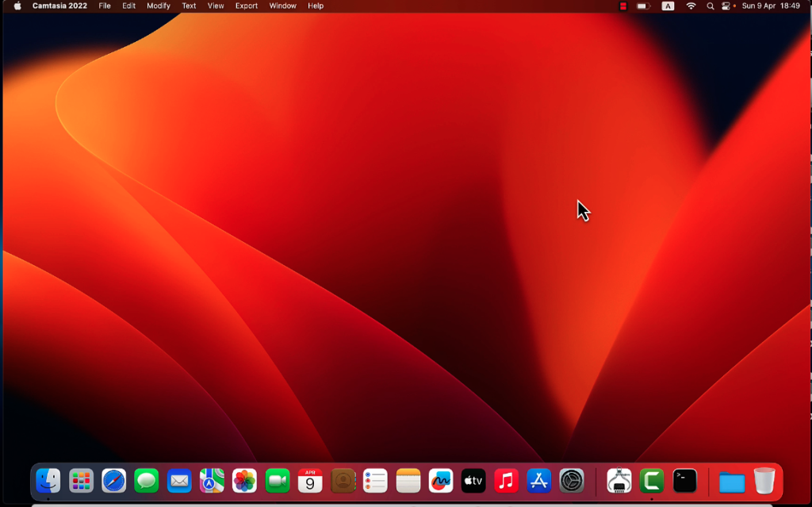Open the File menu
Screen dimensions: 812x507
105,6
